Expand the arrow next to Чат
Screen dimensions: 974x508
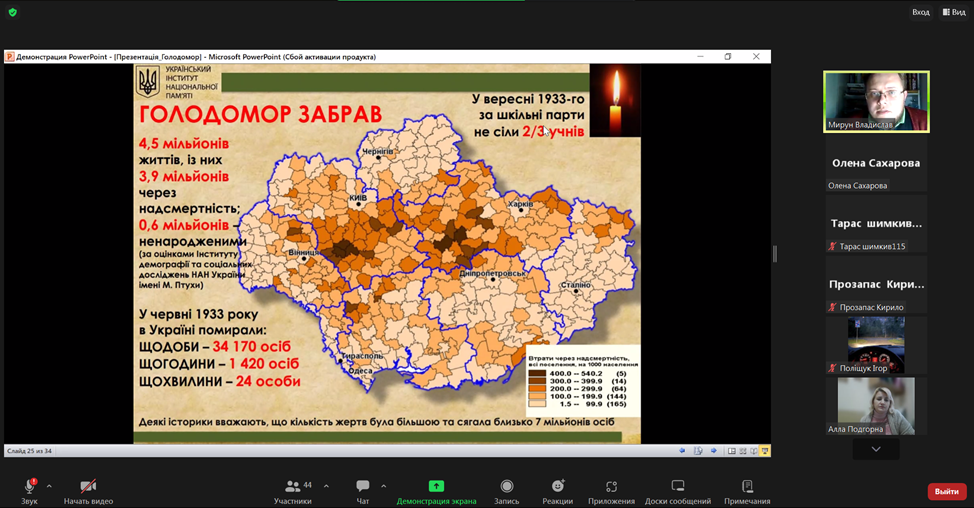pos(383,486)
